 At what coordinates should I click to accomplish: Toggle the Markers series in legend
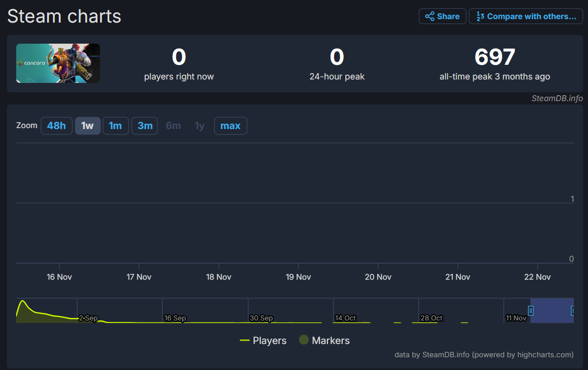(324, 341)
